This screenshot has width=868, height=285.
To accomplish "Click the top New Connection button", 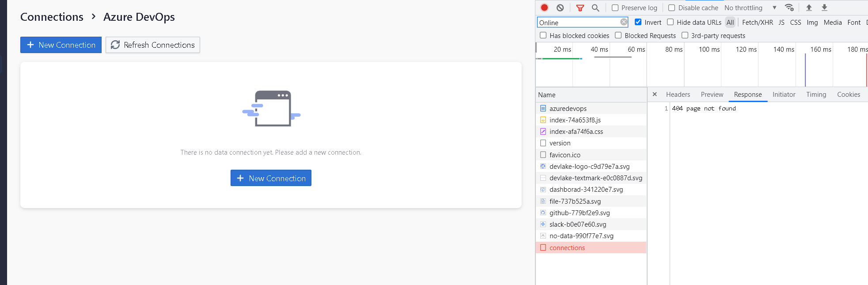I will point(61,45).
